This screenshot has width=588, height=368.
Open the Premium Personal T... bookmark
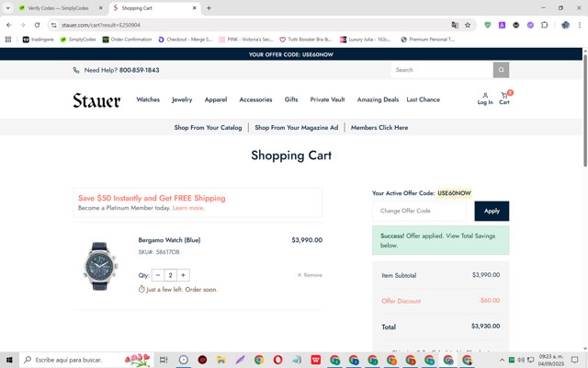point(428,40)
